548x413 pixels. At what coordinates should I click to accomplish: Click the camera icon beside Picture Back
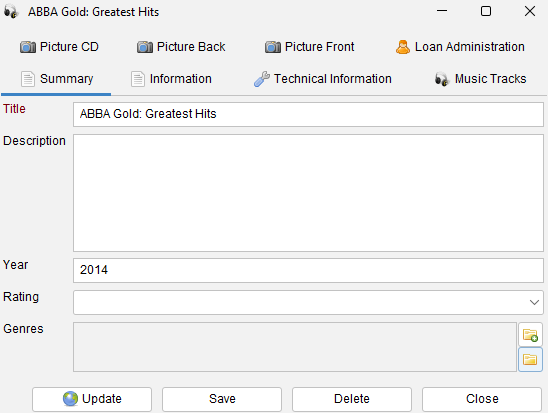point(145,47)
